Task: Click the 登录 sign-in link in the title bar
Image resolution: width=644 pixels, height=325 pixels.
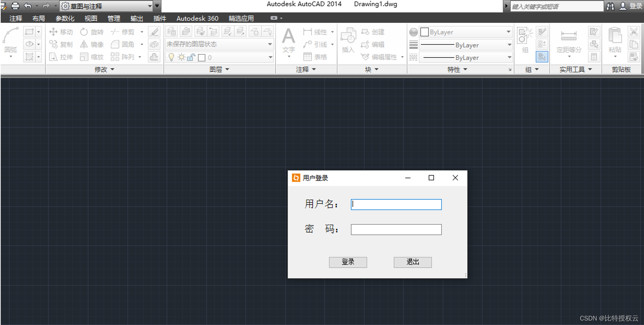Action: 636,6
